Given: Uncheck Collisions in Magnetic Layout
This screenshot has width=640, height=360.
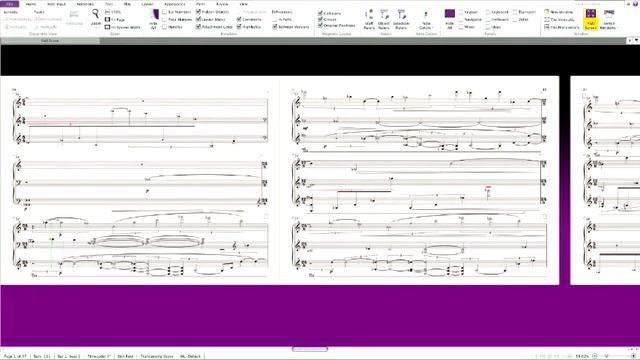Looking at the screenshot, I should pyautogui.click(x=329, y=13).
